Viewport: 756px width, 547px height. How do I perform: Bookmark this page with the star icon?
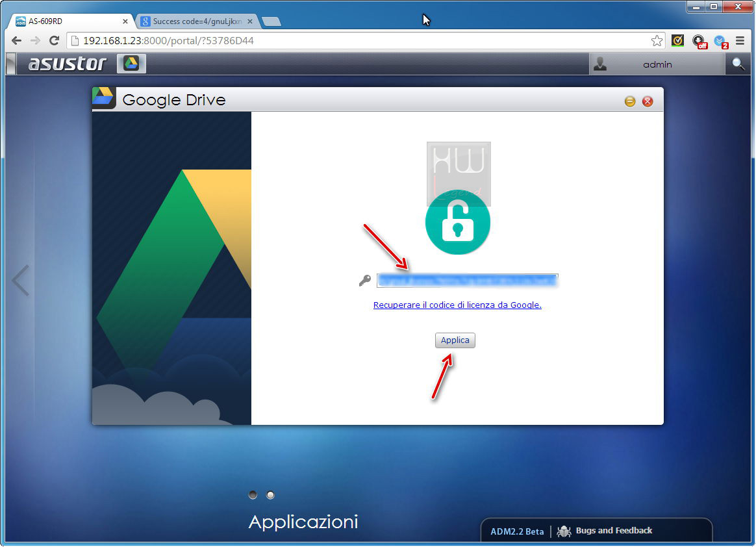pyautogui.click(x=657, y=40)
